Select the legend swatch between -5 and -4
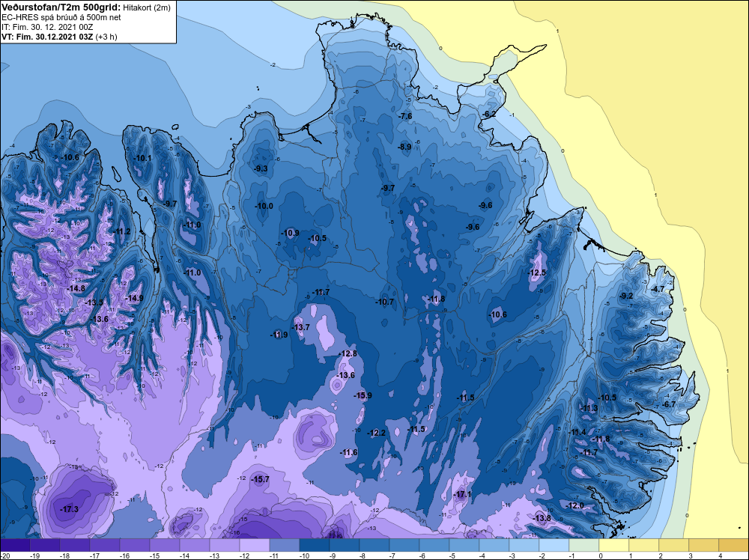 click(464, 545)
